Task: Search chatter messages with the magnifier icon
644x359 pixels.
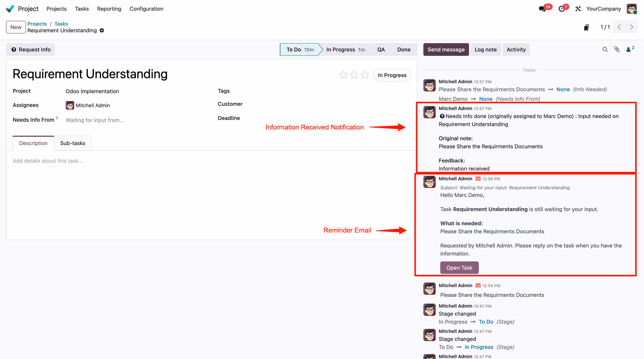Action: [605, 50]
